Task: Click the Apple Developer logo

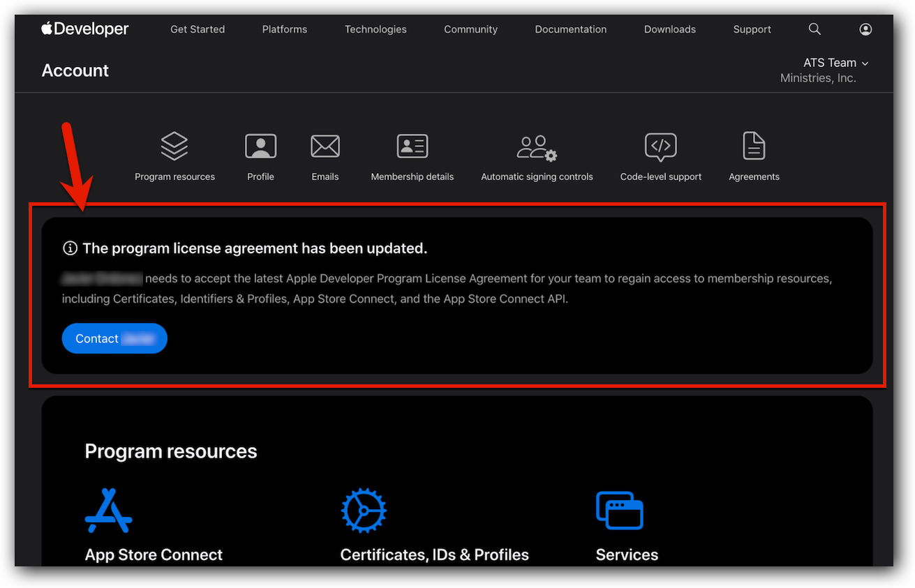Action: (x=85, y=29)
